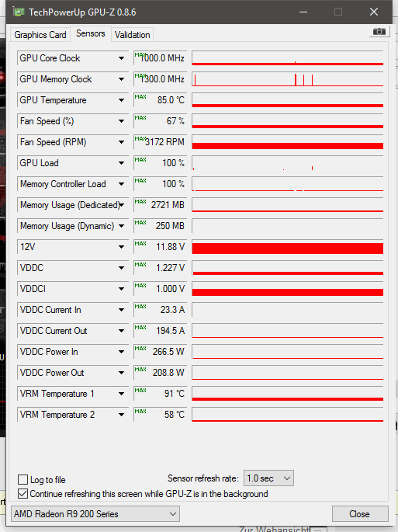
Task: Open VDDC Current Out sensor dropdown
Action: [121, 331]
